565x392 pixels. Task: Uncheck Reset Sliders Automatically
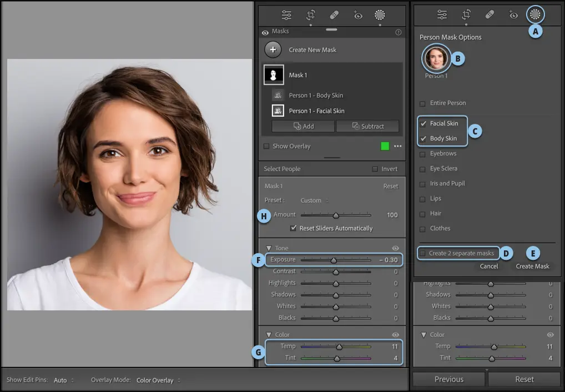pyautogui.click(x=293, y=228)
